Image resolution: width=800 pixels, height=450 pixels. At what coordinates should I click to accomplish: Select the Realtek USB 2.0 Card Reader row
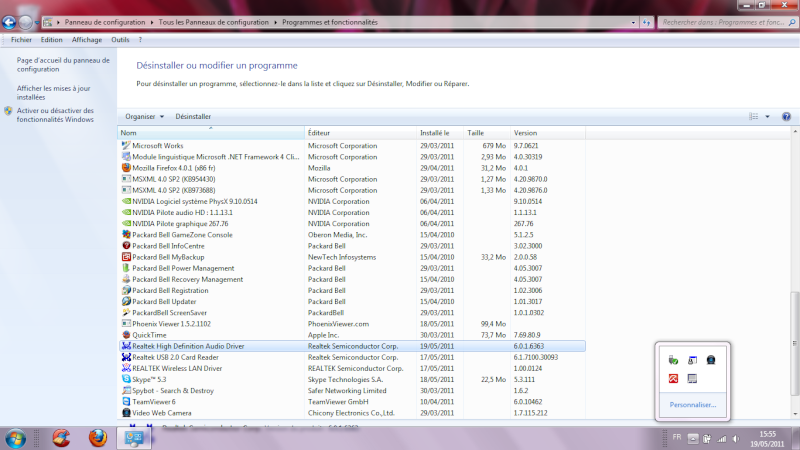point(352,357)
